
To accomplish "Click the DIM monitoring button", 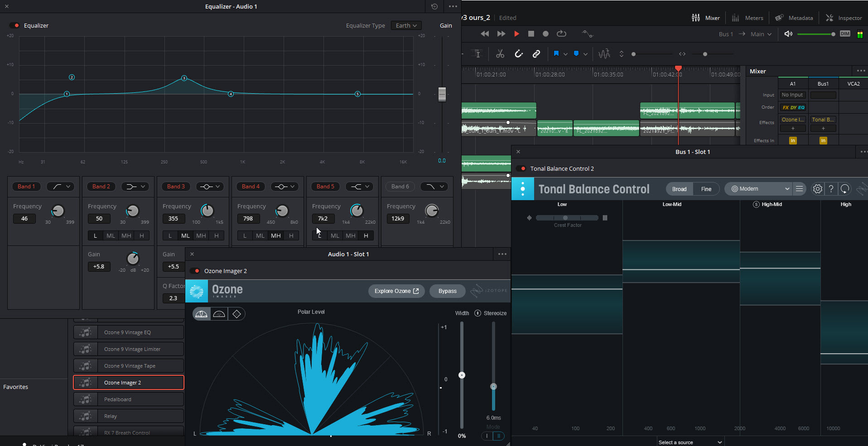I will coord(844,34).
